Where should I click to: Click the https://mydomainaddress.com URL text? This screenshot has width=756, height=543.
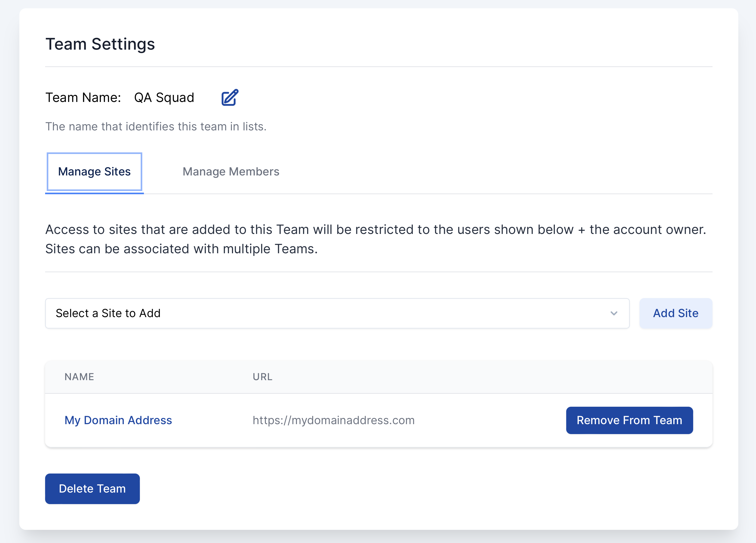click(x=333, y=420)
